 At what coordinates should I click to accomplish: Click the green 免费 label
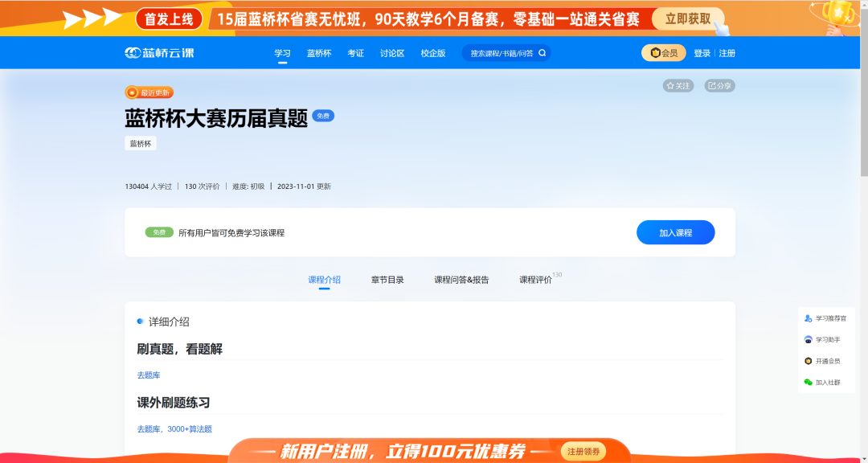click(159, 232)
